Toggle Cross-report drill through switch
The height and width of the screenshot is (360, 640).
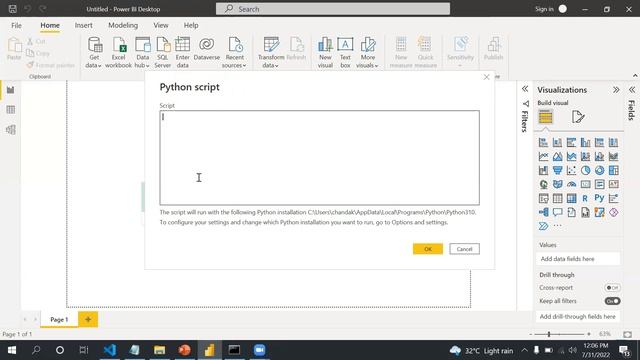(x=612, y=288)
